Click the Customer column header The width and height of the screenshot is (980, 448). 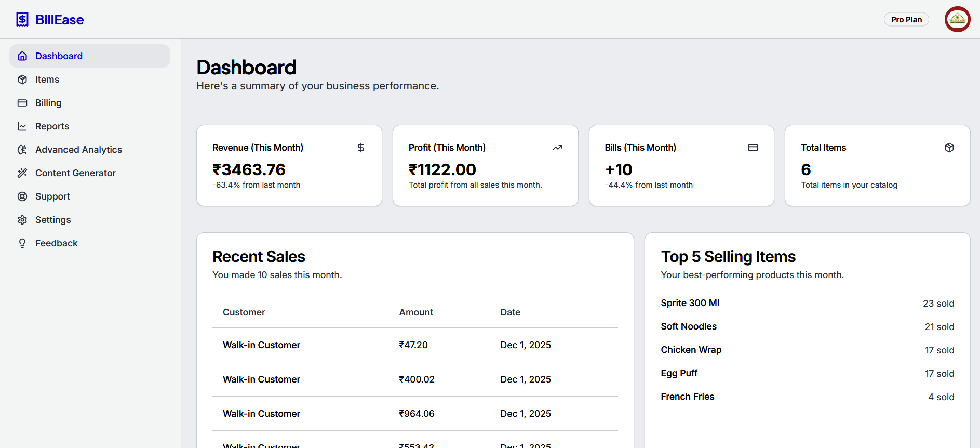pyautogui.click(x=244, y=312)
